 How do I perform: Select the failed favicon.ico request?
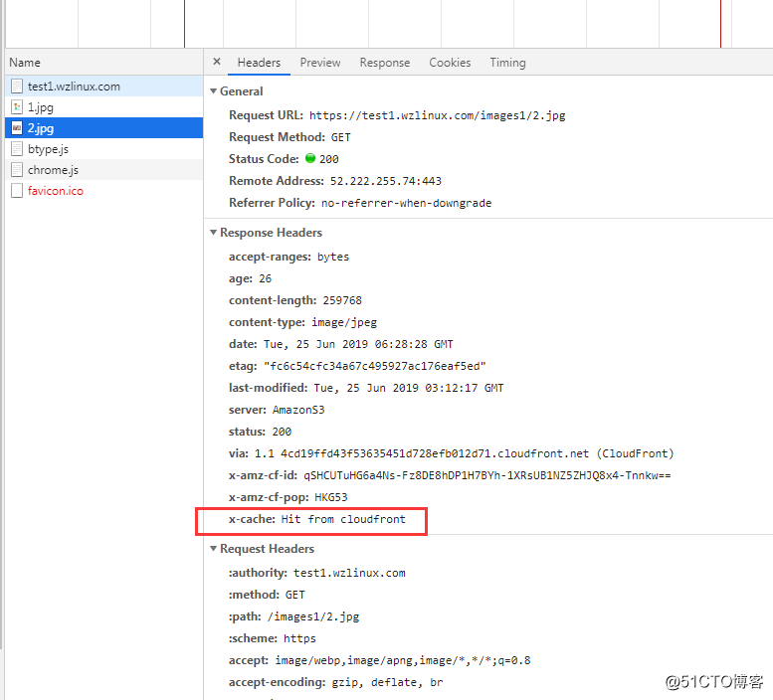point(104,191)
